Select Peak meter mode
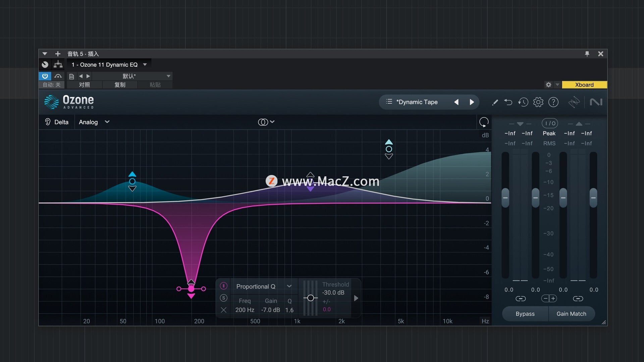This screenshot has height=362, width=644. click(549, 133)
